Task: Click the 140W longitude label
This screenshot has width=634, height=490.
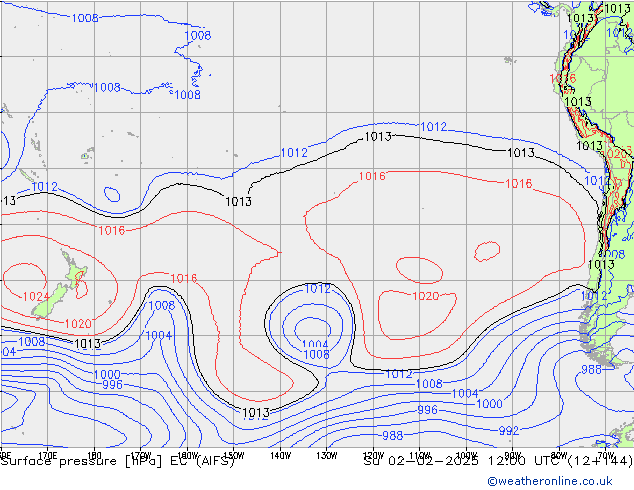Action: (280, 456)
